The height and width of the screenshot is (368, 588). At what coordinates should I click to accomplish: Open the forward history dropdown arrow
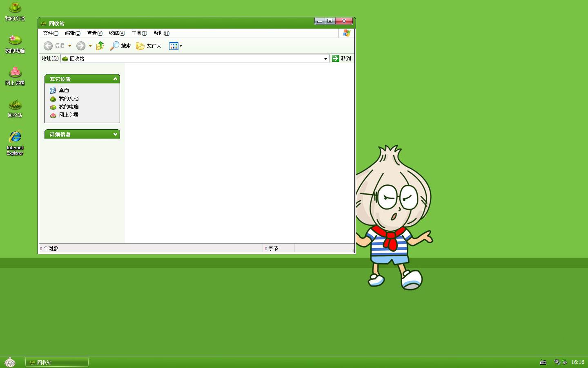click(x=90, y=46)
